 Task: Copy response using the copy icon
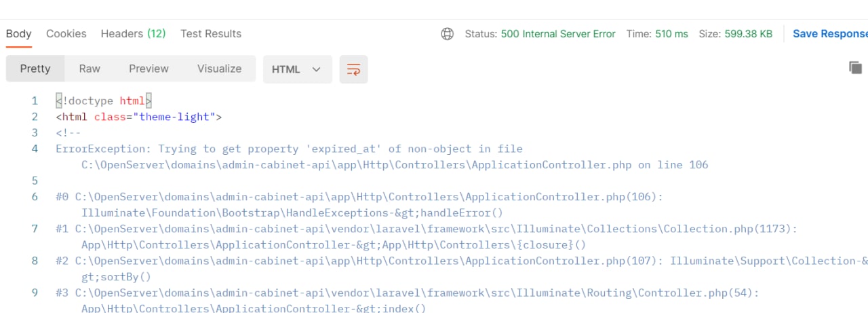coord(856,67)
